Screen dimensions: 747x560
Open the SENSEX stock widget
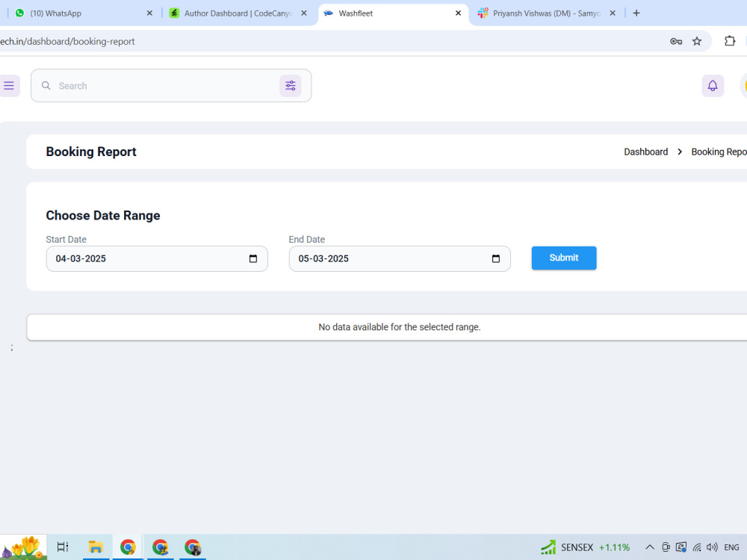tap(585, 547)
